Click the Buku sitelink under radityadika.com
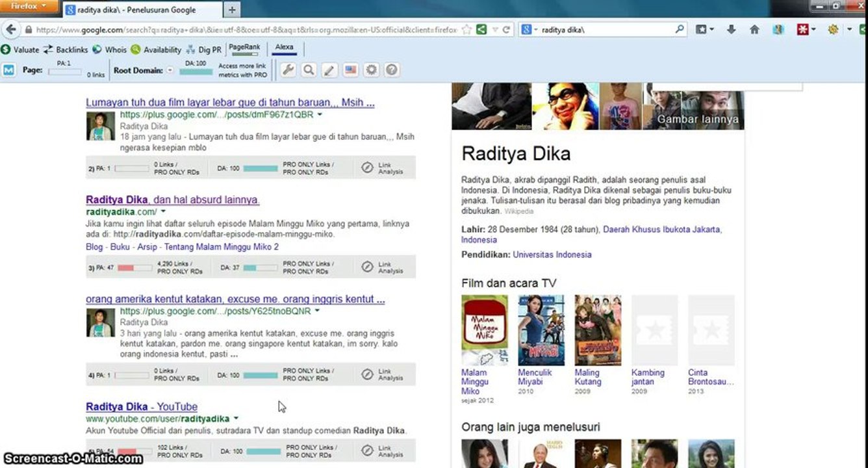The width and height of the screenshot is (868, 468). pos(120,247)
